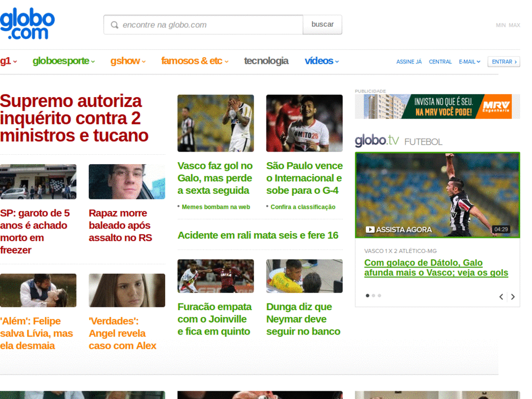Open the famosos & etc dropdown
The image size is (532, 399).
pos(191,61)
